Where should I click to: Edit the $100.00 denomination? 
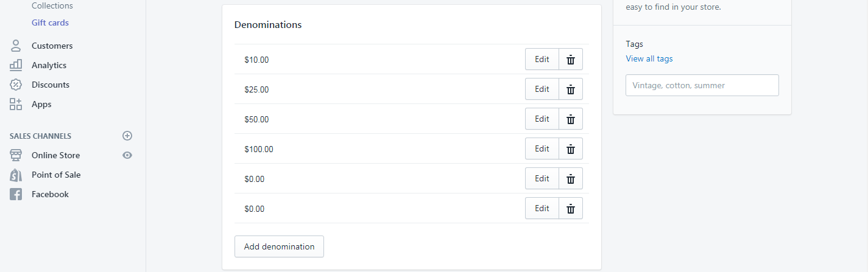point(542,149)
